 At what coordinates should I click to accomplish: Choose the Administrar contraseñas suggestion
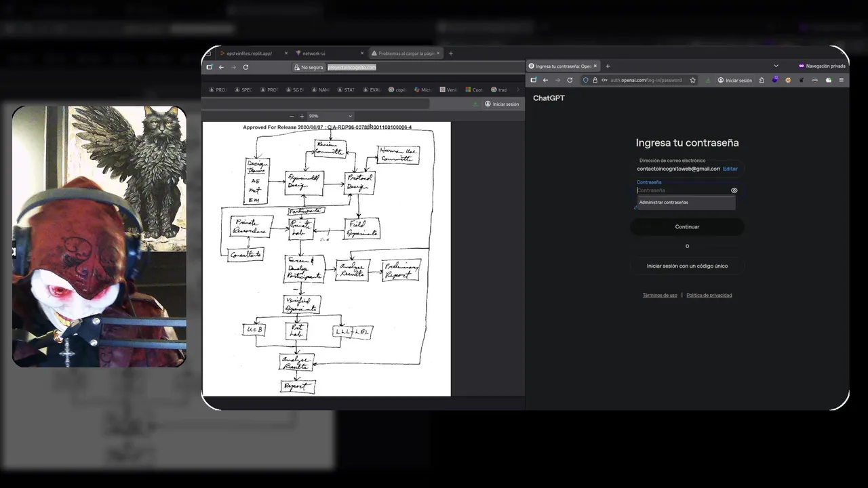(x=686, y=203)
